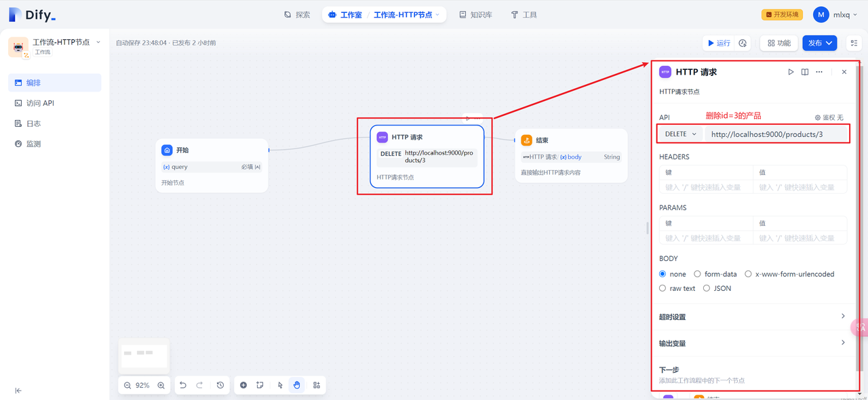Run the HTTP request node via play icon
The height and width of the screenshot is (400, 868).
click(791, 71)
